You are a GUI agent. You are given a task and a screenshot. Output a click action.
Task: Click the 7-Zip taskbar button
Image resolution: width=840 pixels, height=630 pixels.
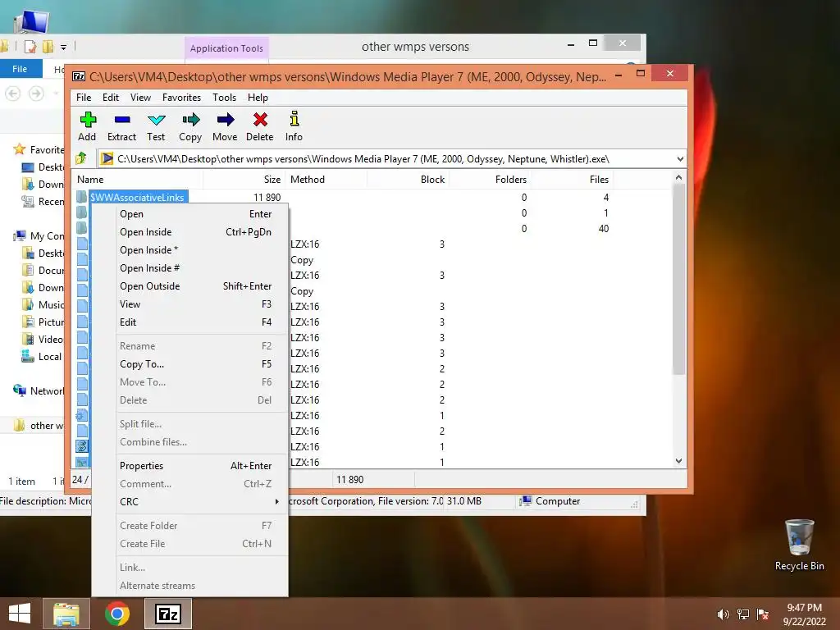(x=168, y=614)
